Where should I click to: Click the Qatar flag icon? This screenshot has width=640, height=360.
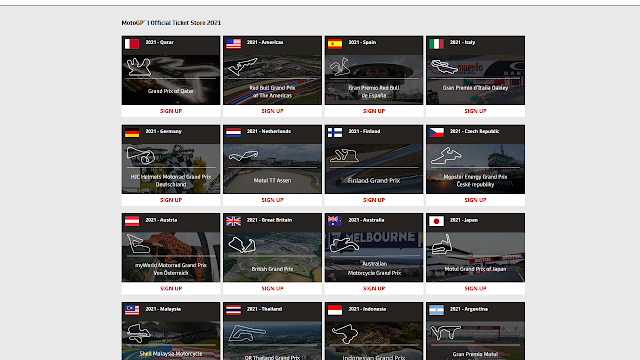(x=132, y=44)
